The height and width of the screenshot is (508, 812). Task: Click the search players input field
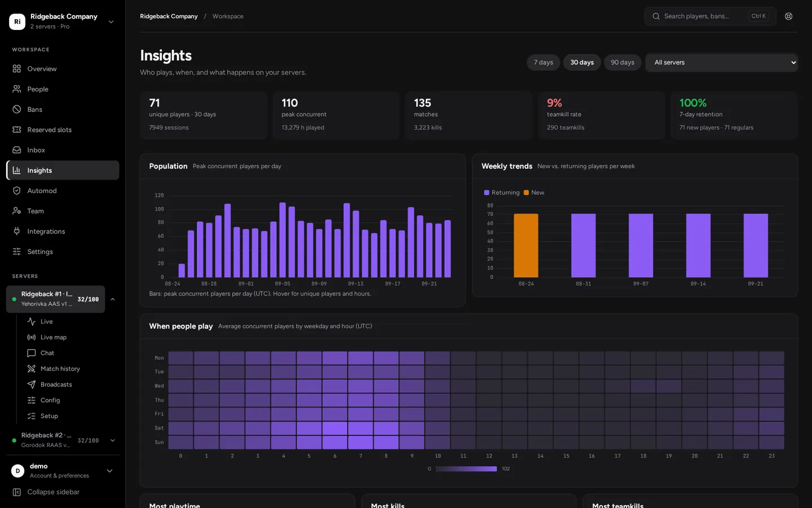coord(710,16)
